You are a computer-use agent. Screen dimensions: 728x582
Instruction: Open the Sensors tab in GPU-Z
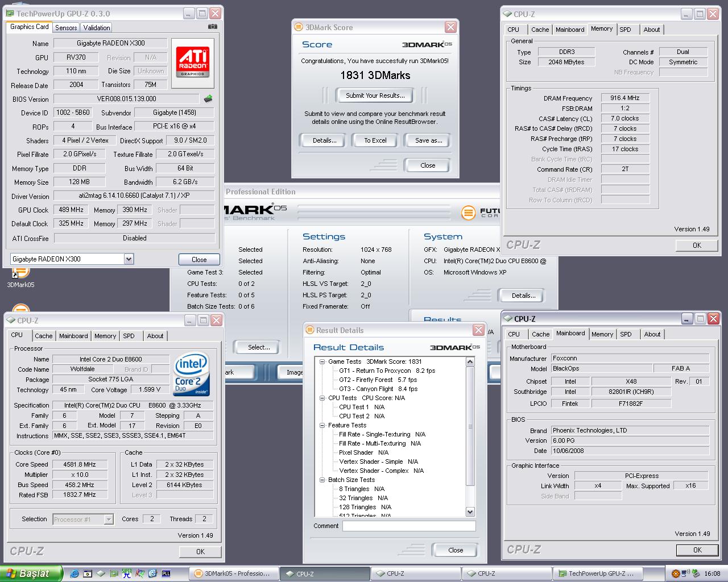(66, 27)
